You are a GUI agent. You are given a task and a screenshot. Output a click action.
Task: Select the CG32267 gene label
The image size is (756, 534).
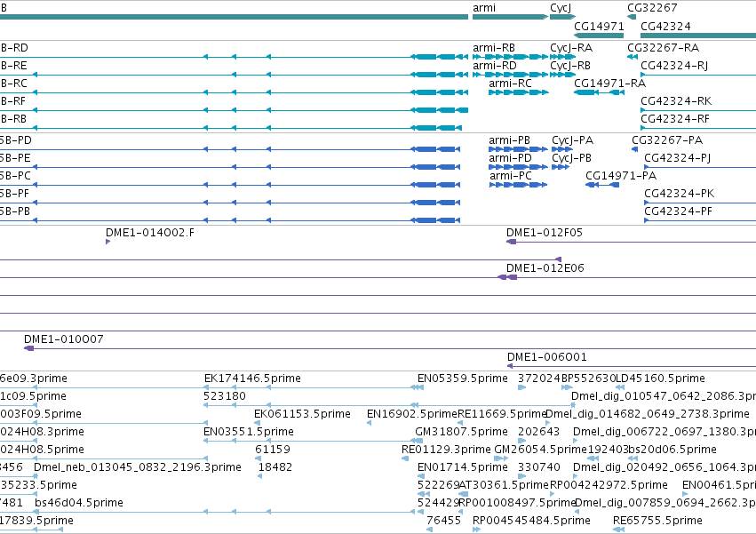[652, 8]
